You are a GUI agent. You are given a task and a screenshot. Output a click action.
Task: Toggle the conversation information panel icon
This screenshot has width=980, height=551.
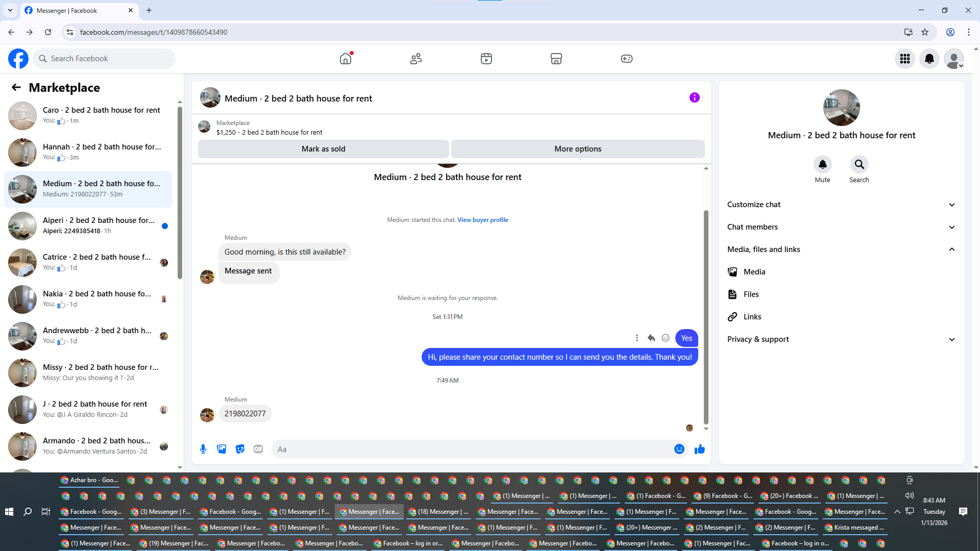tap(694, 97)
